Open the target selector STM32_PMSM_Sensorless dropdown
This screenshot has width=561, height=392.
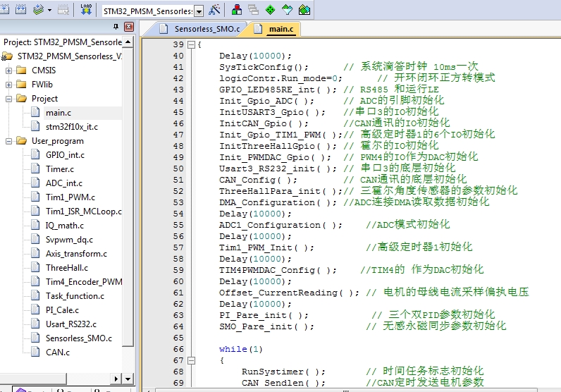(x=199, y=11)
